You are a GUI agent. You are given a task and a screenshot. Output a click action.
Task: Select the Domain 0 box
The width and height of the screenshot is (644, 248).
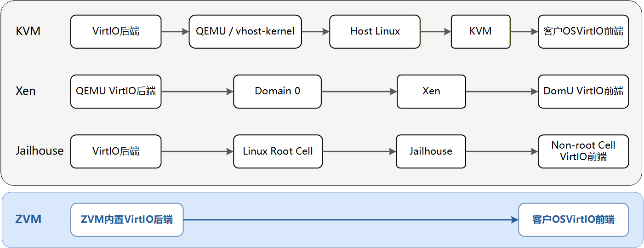pyautogui.click(x=277, y=92)
